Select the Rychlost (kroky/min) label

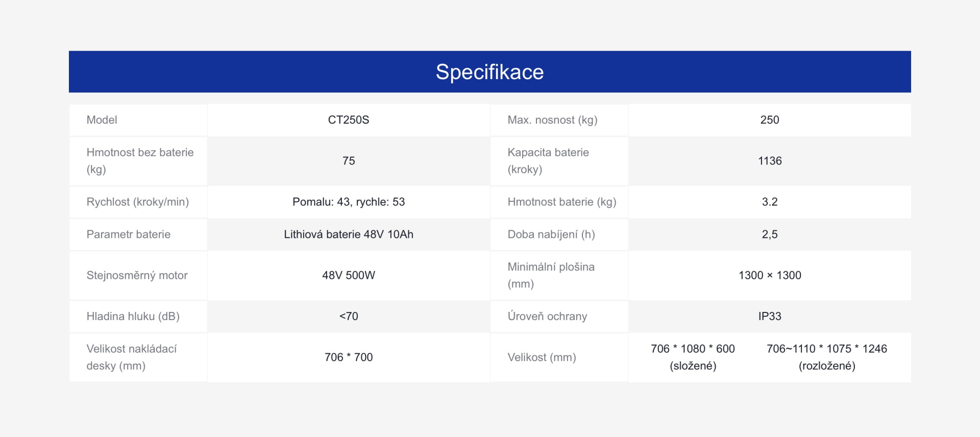(138, 202)
